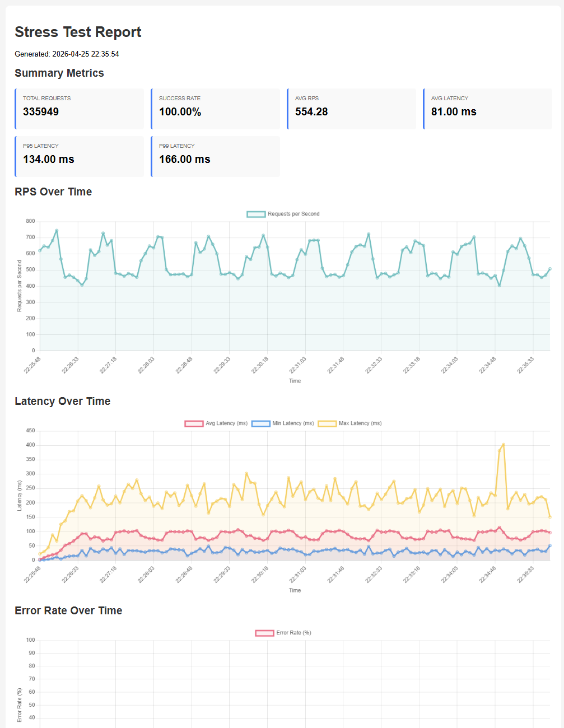This screenshot has height=728, width=564.
Task: Click the Error Rate Over Time heading
Action: [68, 610]
